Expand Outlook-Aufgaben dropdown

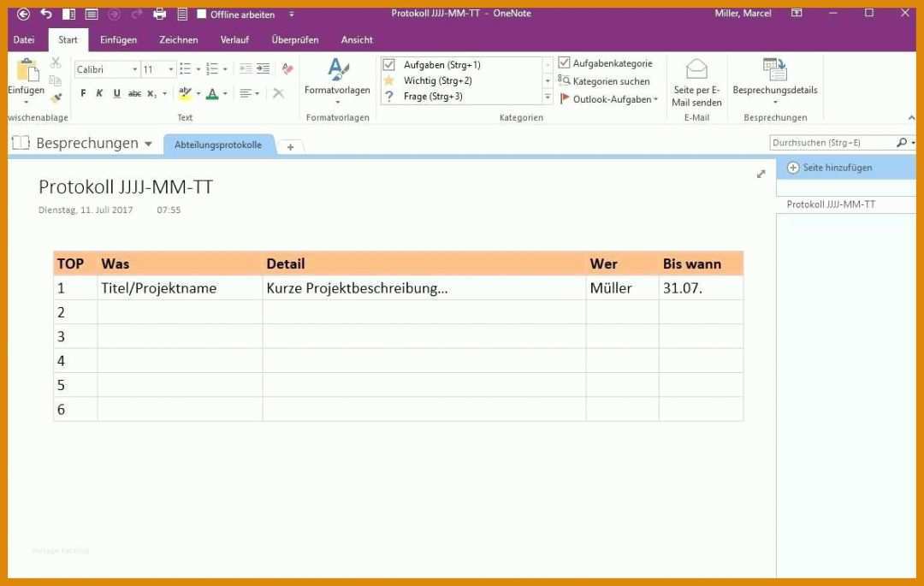[655, 99]
